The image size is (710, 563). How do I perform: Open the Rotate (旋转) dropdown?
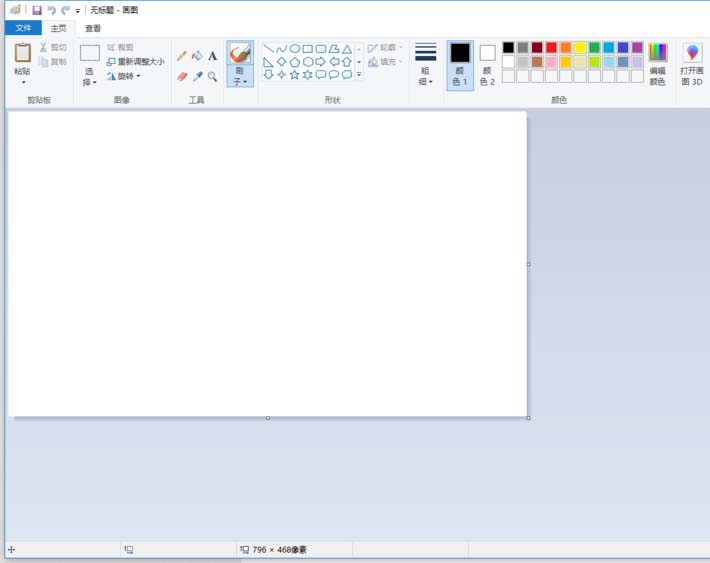[x=123, y=76]
